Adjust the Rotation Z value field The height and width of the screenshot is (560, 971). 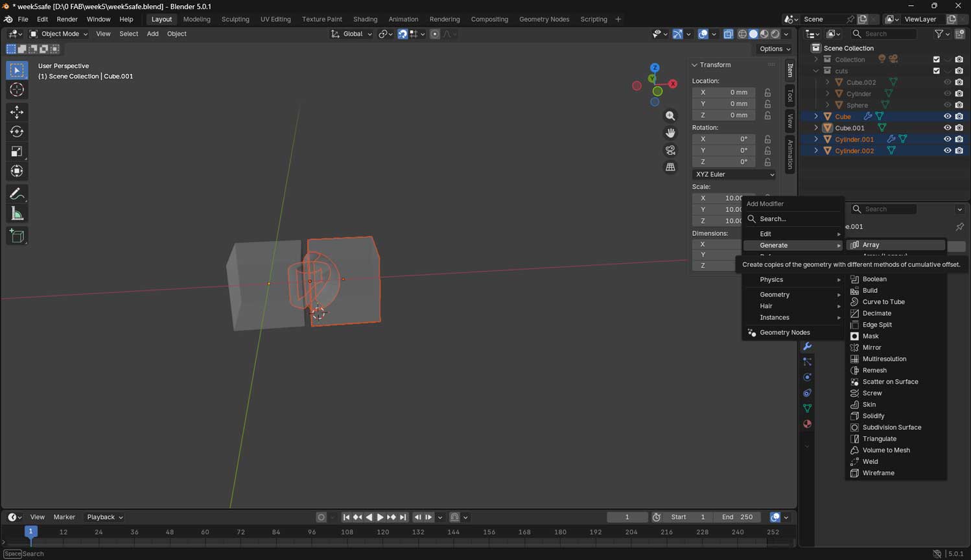[x=723, y=162]
